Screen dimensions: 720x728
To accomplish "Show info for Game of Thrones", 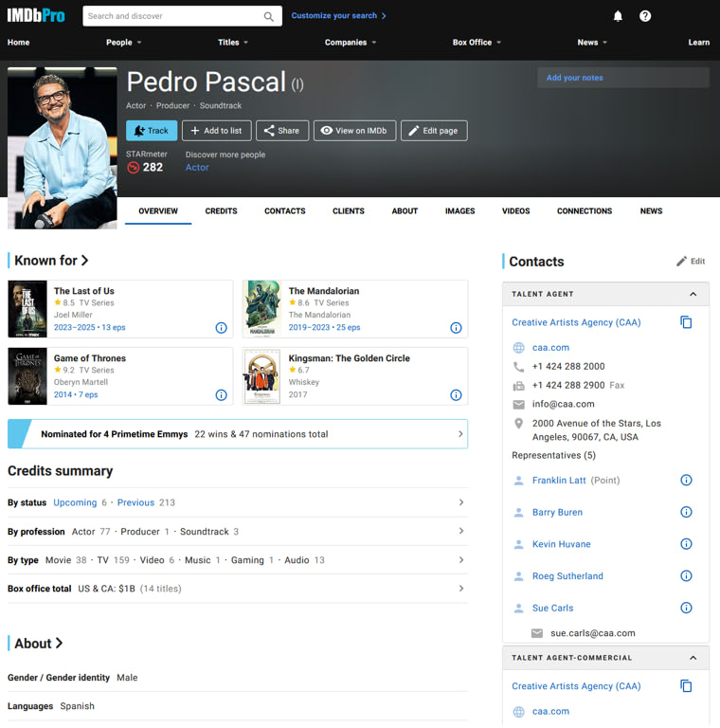I will click(x=222, y=395).
